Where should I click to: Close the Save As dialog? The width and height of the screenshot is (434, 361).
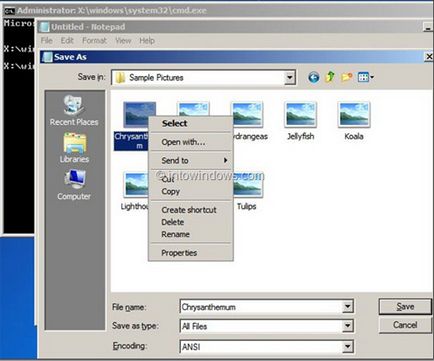(429, 57)
